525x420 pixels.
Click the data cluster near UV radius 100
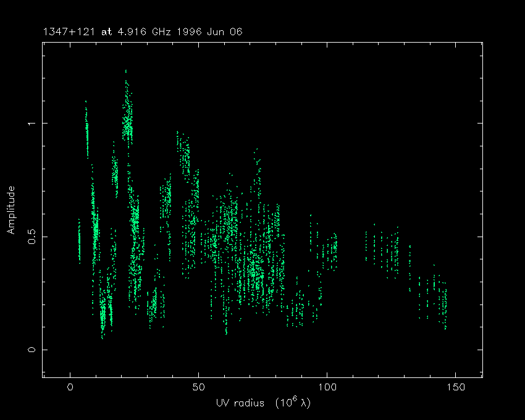[x=332, y=250]
